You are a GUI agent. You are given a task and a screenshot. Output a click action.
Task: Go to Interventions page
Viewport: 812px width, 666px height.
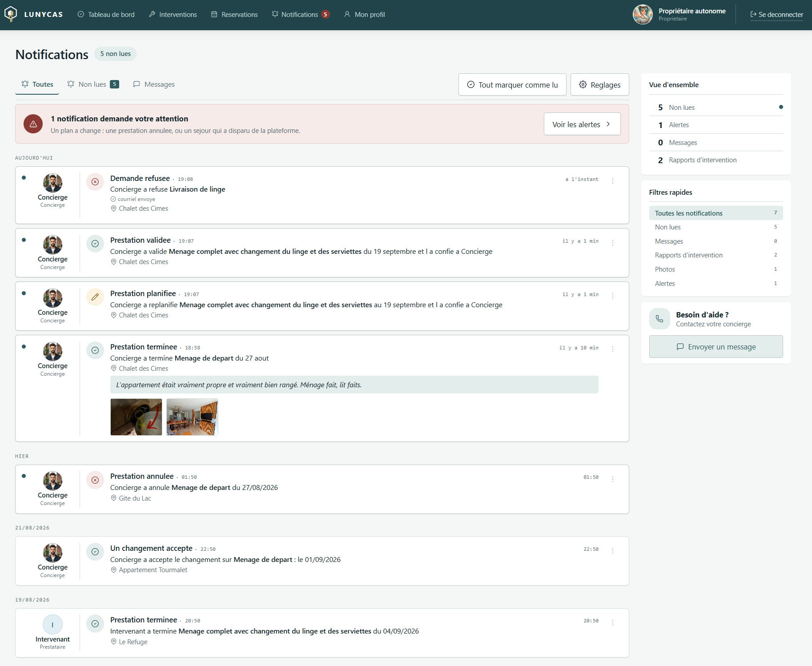pyautogui.click(x=173, y=15)
